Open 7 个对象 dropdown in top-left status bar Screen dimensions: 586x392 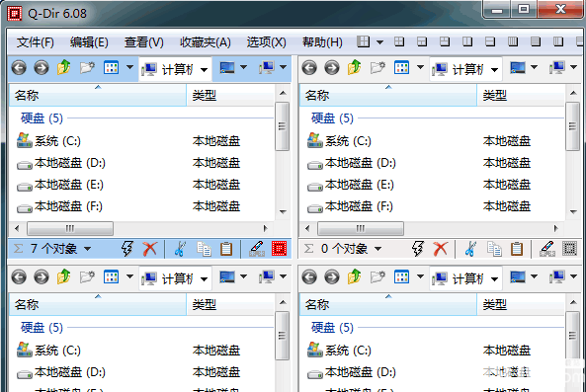coord(87,249)
